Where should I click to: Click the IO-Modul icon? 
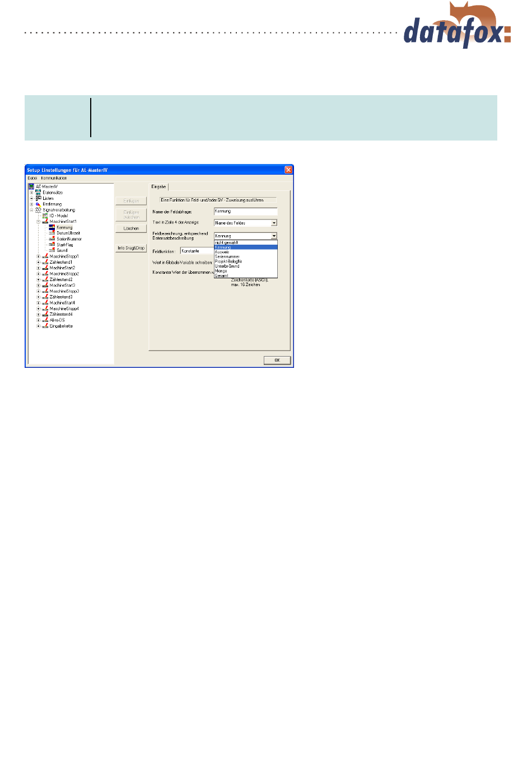[x=45, y=216]
